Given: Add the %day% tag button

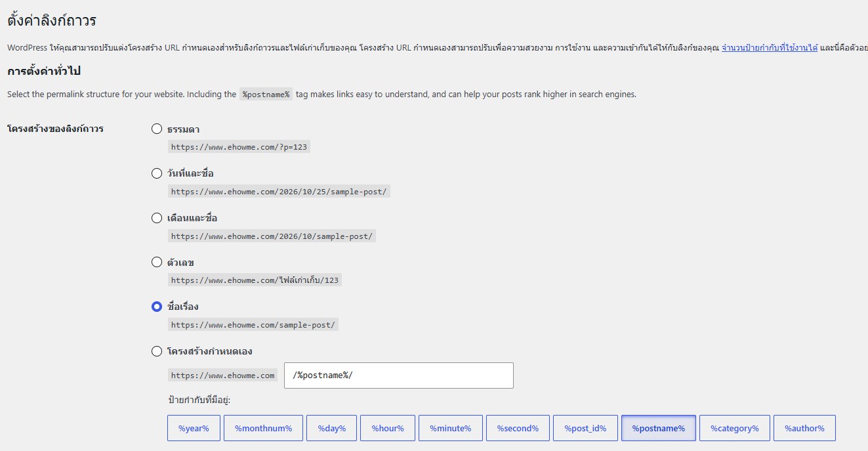Looking at the screenshot, I should click(331, 428).
